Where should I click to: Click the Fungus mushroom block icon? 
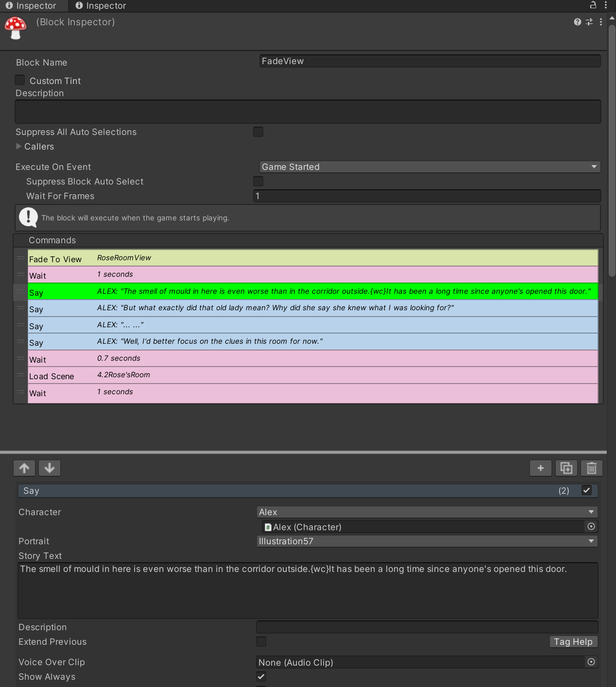click(x=15, y=28)
